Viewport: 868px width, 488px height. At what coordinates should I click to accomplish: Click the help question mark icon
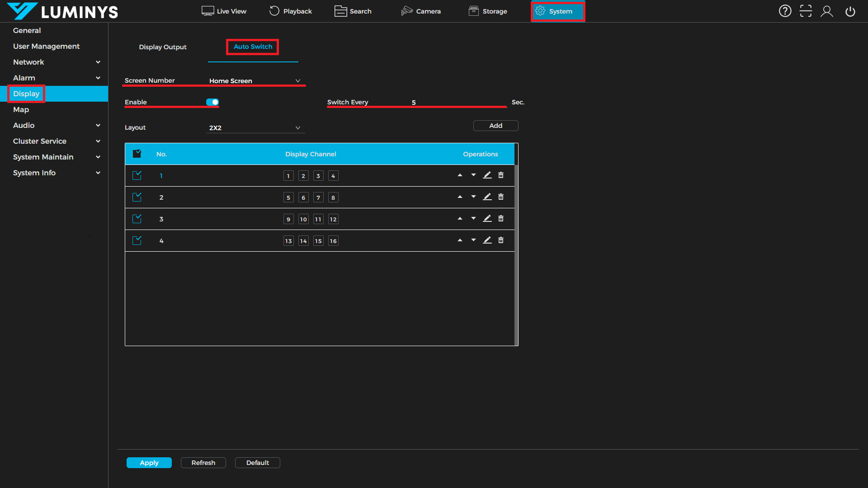(x=785, y=11)
